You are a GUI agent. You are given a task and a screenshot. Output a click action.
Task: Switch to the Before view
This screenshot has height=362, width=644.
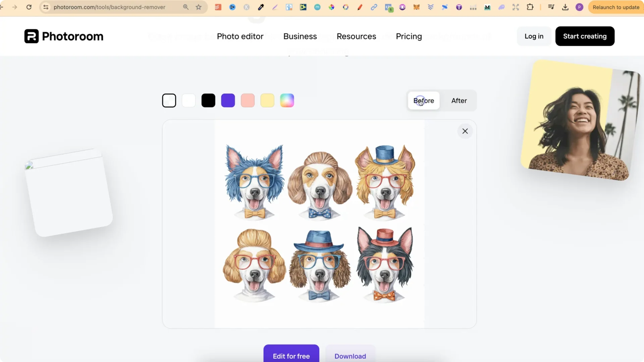point(423,101)
